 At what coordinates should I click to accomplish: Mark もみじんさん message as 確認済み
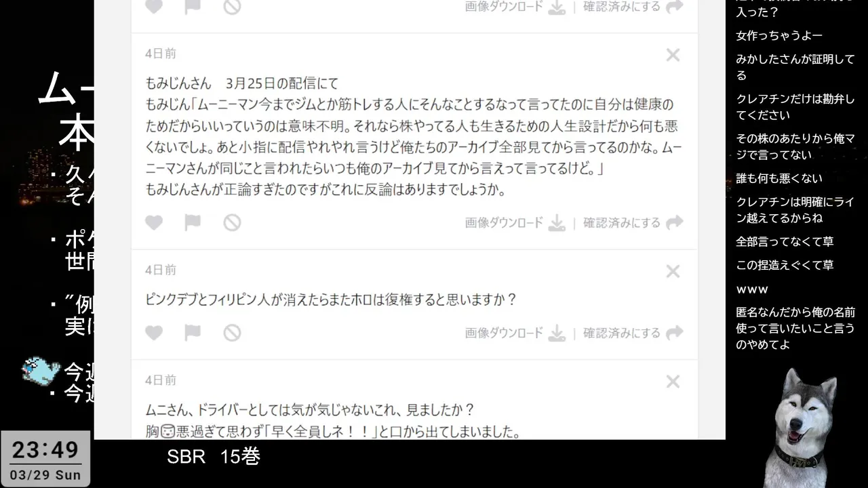coord(633,222)
